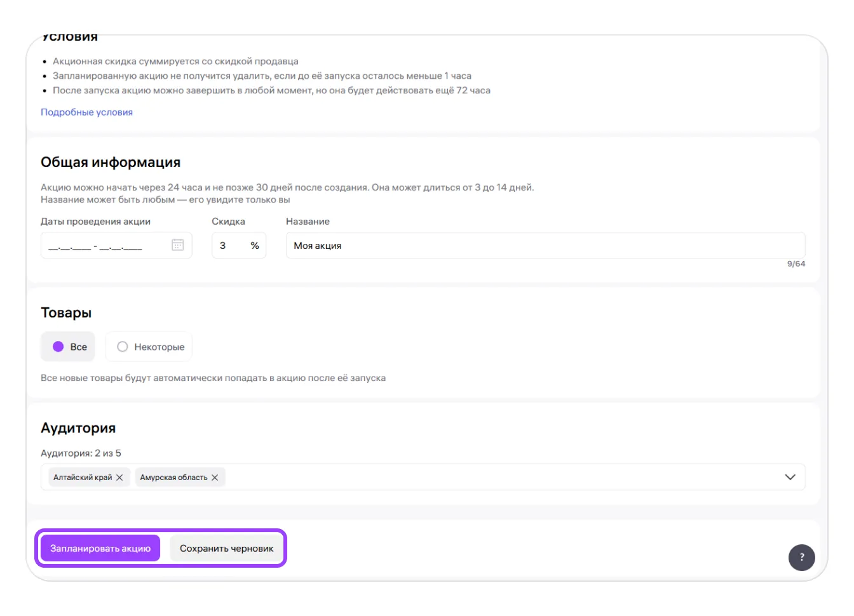Image resolution: width=854 pixels, height=616 pixels.
Task: Click the "Алтайский край" chip label
Action: coord(83,478)
